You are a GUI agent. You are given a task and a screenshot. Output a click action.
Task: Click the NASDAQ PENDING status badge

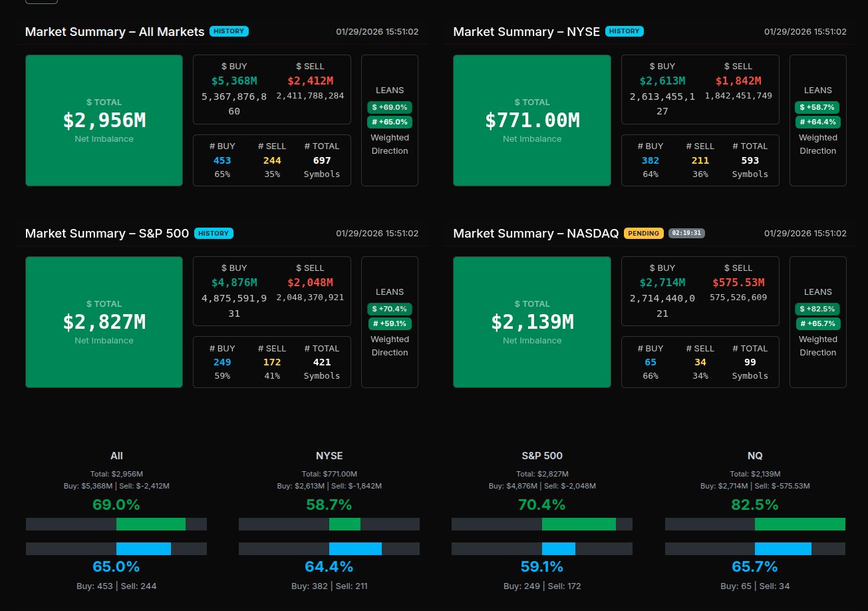tap(643, 234)
